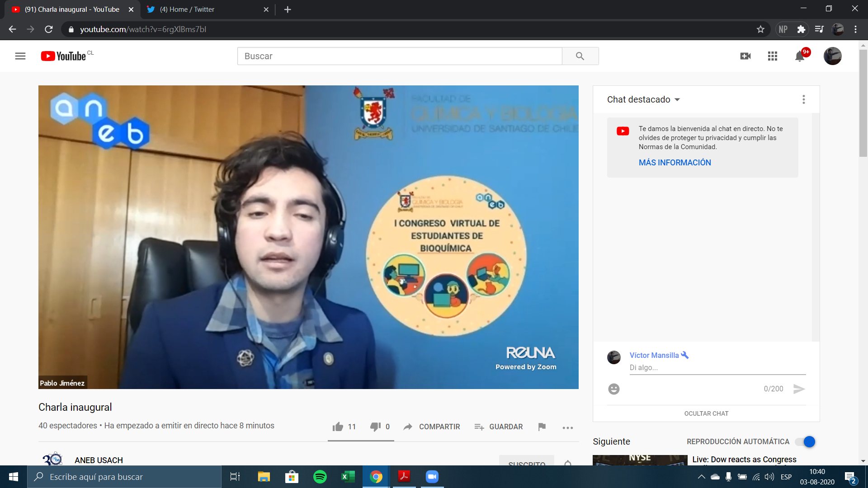
Task: Open the YouTube account avatar menu
Action: coord(832,56)
